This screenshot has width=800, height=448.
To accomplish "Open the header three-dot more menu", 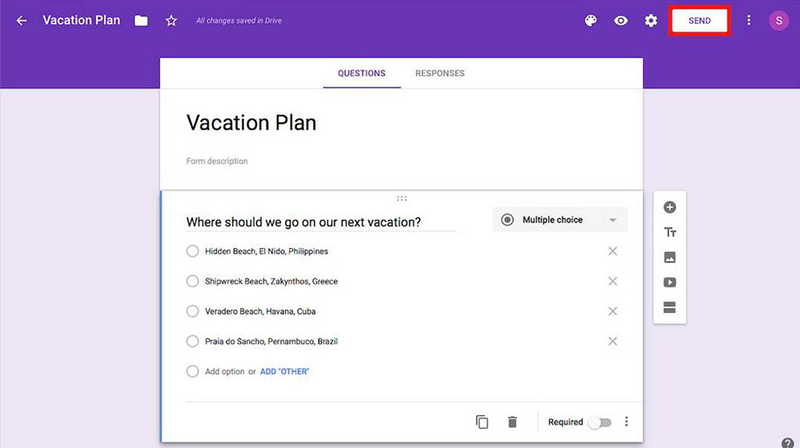I will (748, 21).
